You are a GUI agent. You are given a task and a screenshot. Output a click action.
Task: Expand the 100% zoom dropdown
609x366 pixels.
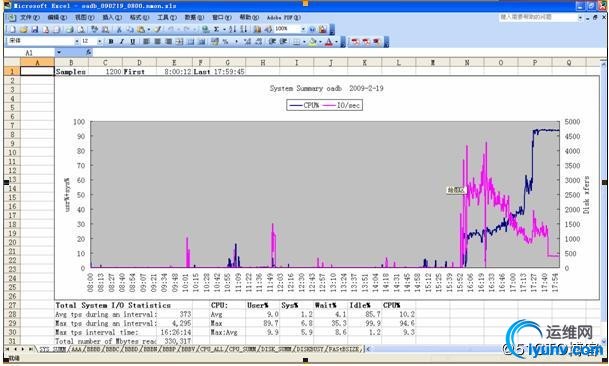coord(303,29)
